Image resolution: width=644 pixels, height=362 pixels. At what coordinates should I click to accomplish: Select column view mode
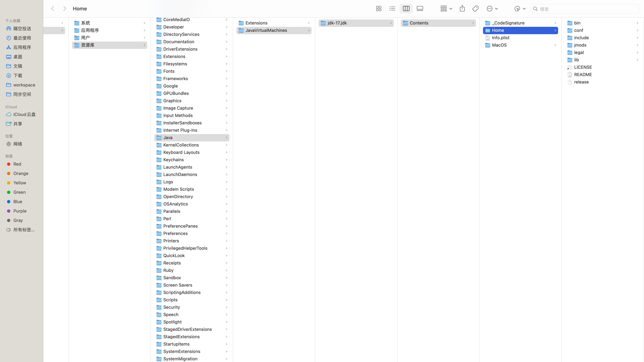coord(406,9)
